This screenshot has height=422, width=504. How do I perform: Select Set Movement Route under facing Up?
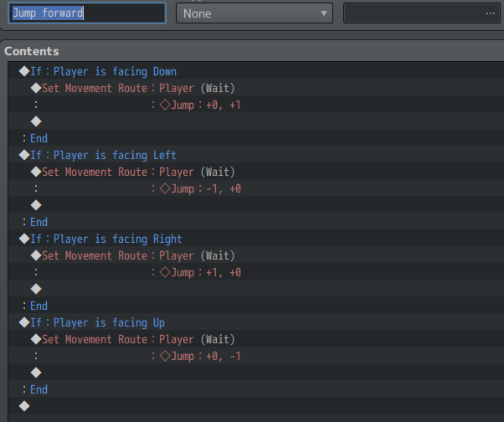tap(256, 339)
